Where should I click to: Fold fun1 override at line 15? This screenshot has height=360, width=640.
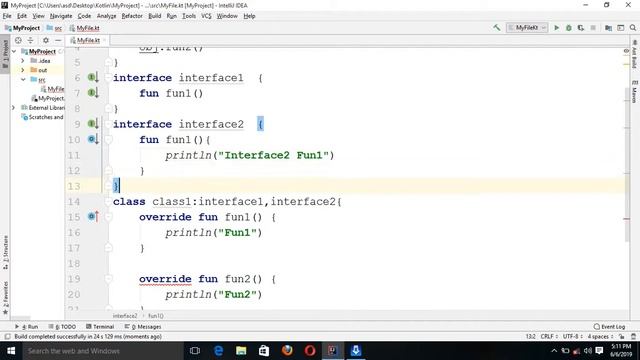pyautogui.click(x=108, y=217)
